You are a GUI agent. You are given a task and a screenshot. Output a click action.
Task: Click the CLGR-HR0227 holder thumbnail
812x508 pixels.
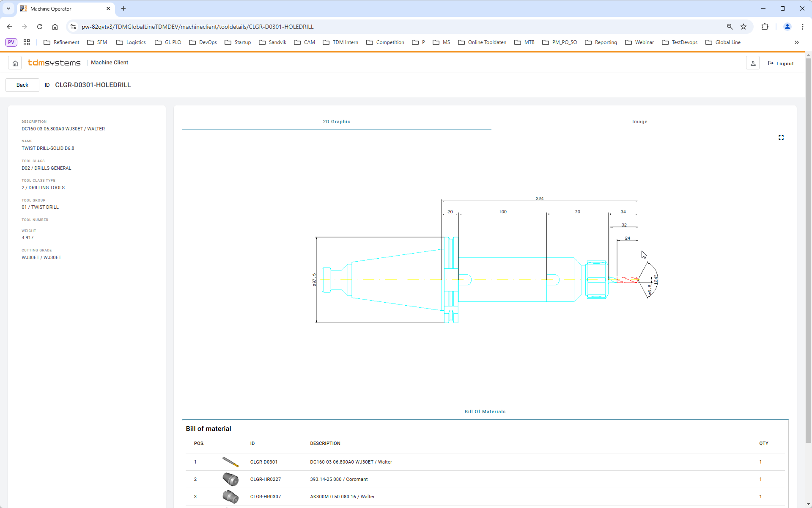pyautogui.click(x=230, y=479)
